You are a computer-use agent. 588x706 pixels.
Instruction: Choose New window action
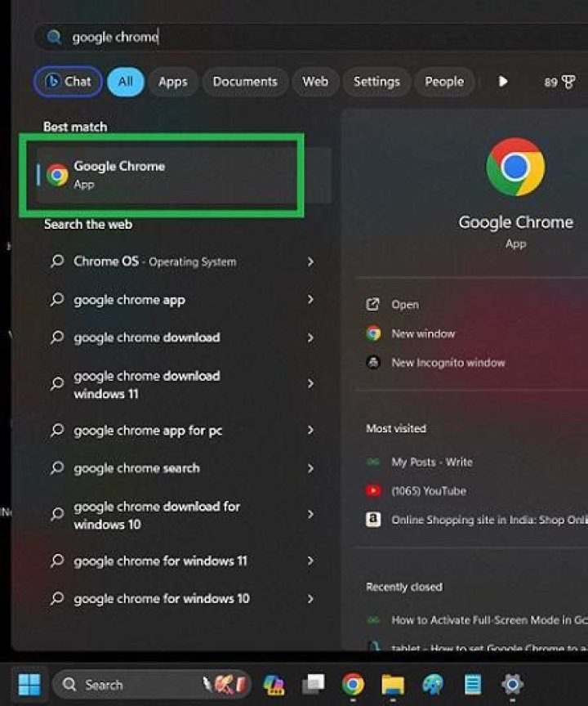[423, 333]
